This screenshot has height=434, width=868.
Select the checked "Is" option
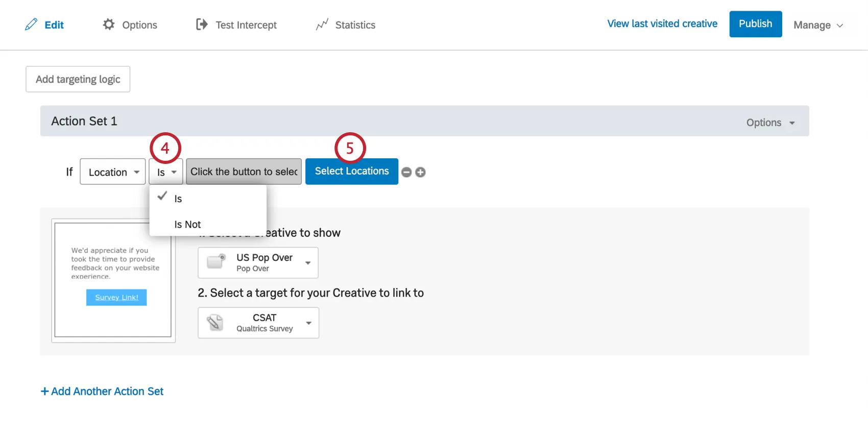click(178, 199)
